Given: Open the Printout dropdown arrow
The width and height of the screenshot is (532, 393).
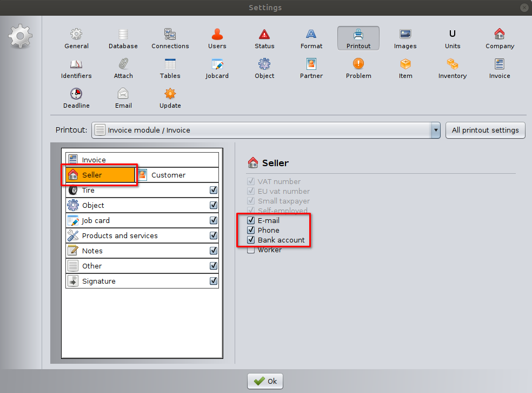Looking at the screenshot, I should point(436,130).
